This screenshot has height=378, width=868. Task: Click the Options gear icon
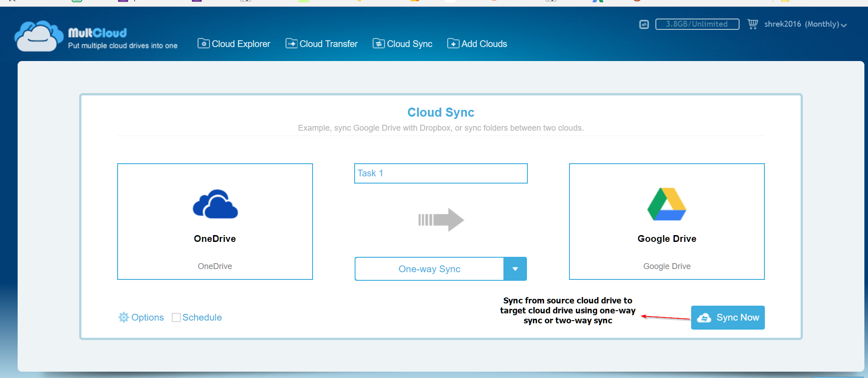click(x=123, y=317)
